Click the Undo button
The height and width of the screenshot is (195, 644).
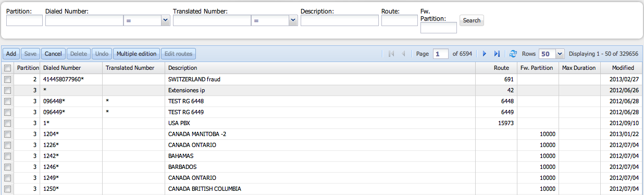[x=102, y=54]
